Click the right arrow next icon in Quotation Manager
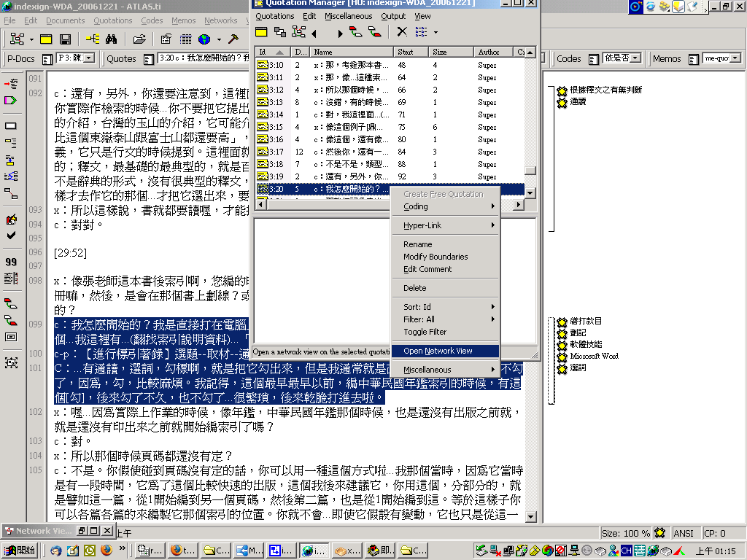747x560 pixels. pos(339,33)
